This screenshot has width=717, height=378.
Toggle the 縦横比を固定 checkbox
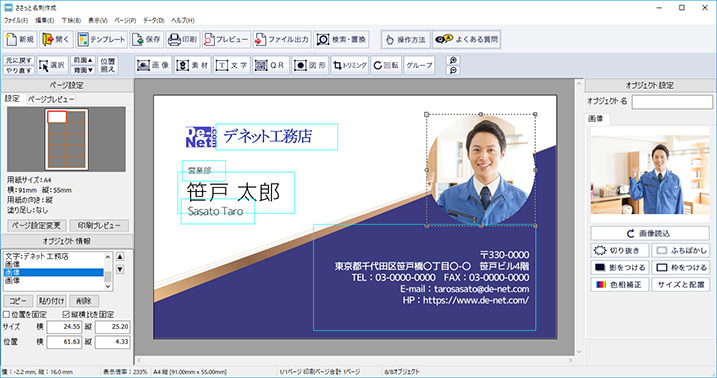tap(66, 314)
